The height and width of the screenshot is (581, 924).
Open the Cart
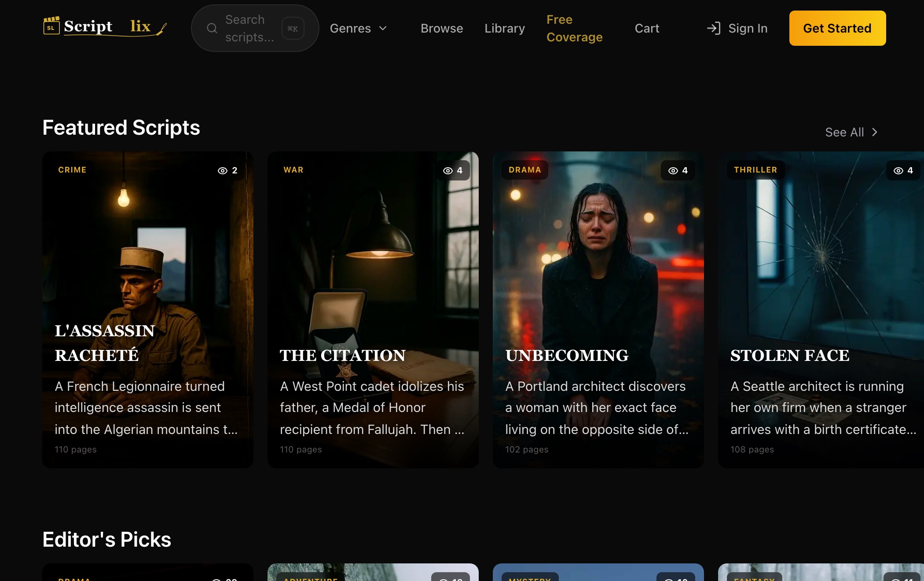tap(647, 28)
